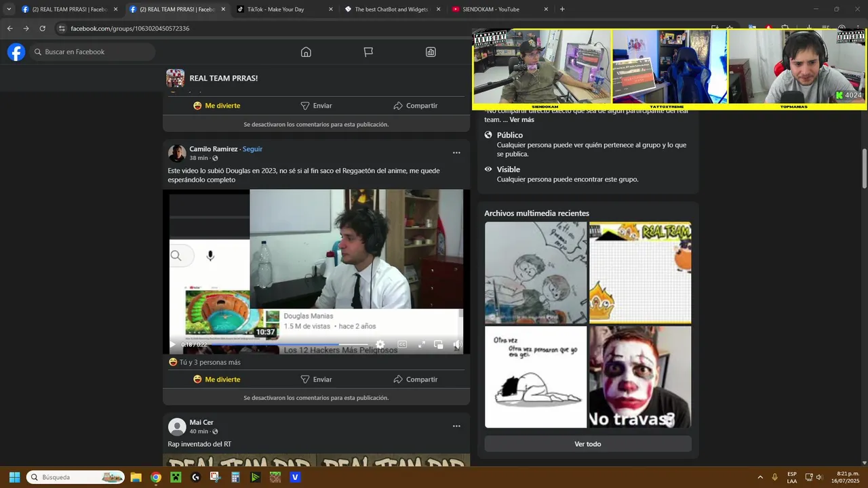Image resolution: width=868 pixels, height=488 pixels.
Task: Open the 40 min timestamp link
Action: pos(199,432)
